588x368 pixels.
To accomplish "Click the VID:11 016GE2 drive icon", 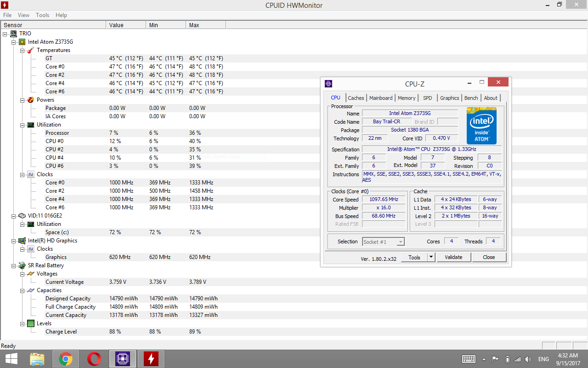I will tap(22, 216).
